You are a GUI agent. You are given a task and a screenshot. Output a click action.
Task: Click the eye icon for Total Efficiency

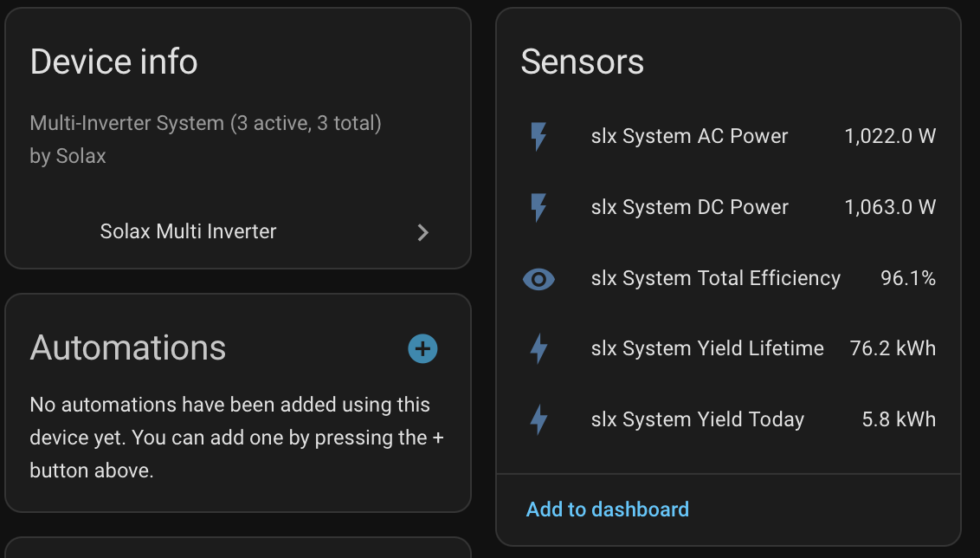coord(538,279)
